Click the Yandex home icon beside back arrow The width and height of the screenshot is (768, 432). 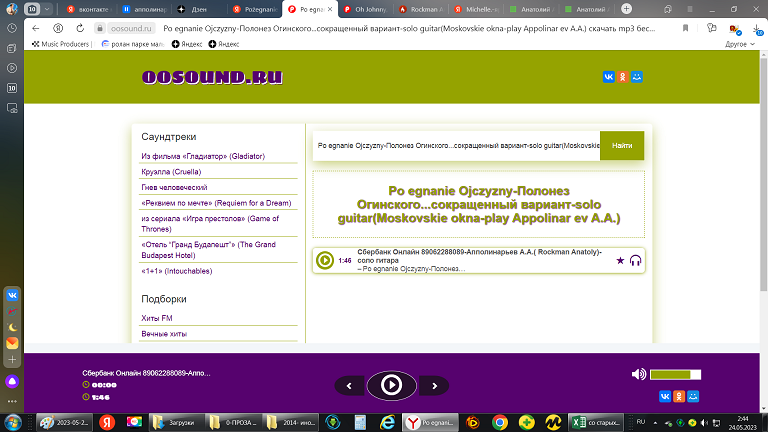click(x=58, y=28)
